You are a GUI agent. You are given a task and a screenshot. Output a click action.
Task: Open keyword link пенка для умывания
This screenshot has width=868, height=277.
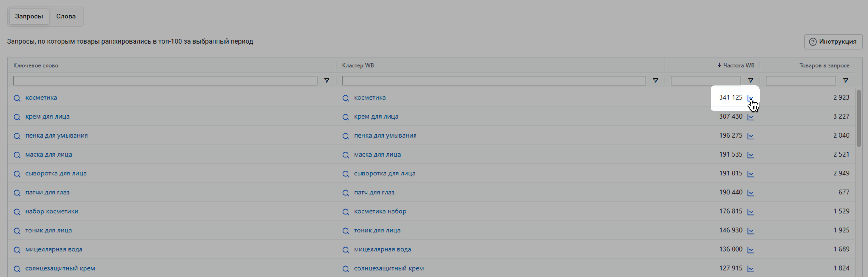57,136
